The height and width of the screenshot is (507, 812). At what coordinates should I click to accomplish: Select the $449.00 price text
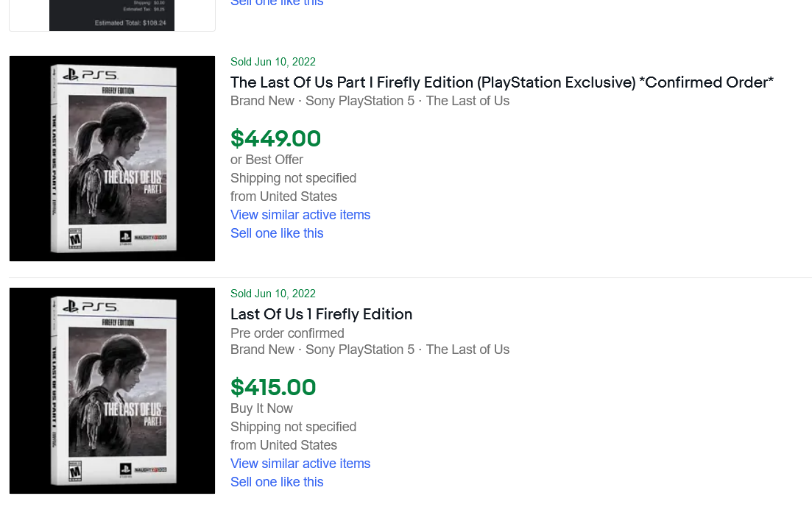(x=275, y=138)
